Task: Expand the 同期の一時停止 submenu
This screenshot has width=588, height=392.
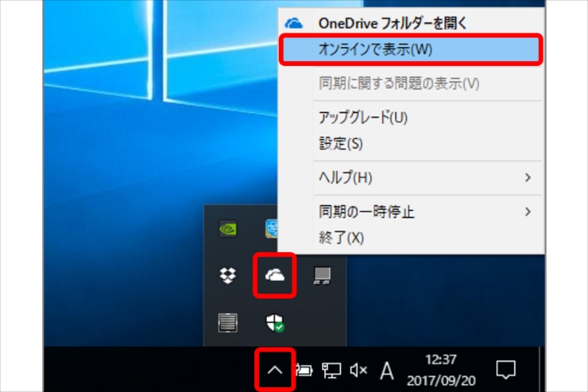Action: coord(412,212)
